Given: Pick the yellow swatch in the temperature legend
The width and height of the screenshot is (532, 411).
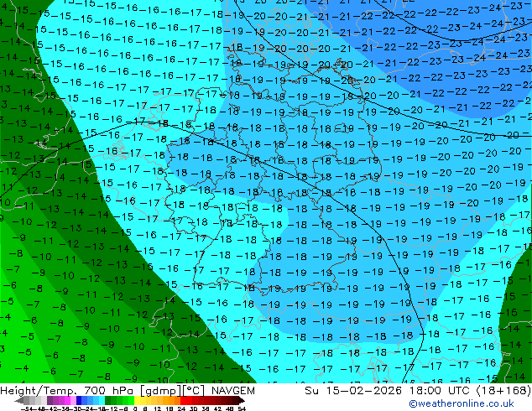Looking at the screenshot, I should 137,400.
